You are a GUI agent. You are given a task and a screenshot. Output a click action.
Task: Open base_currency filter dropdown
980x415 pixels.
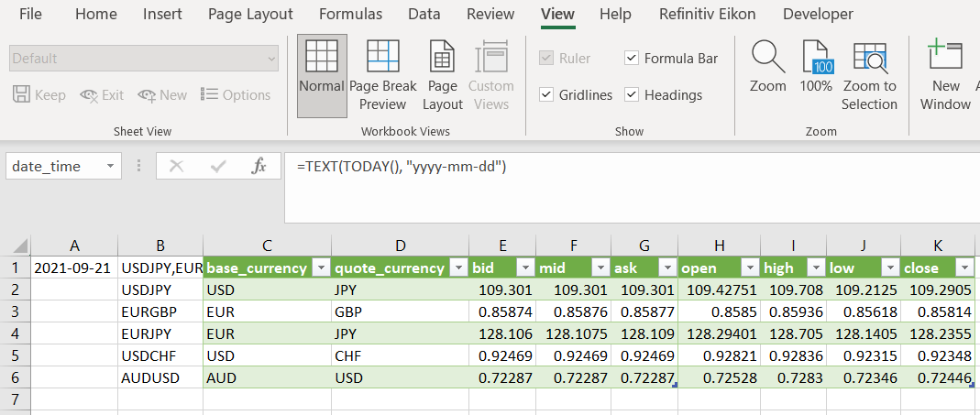click(x=321, y=268)
